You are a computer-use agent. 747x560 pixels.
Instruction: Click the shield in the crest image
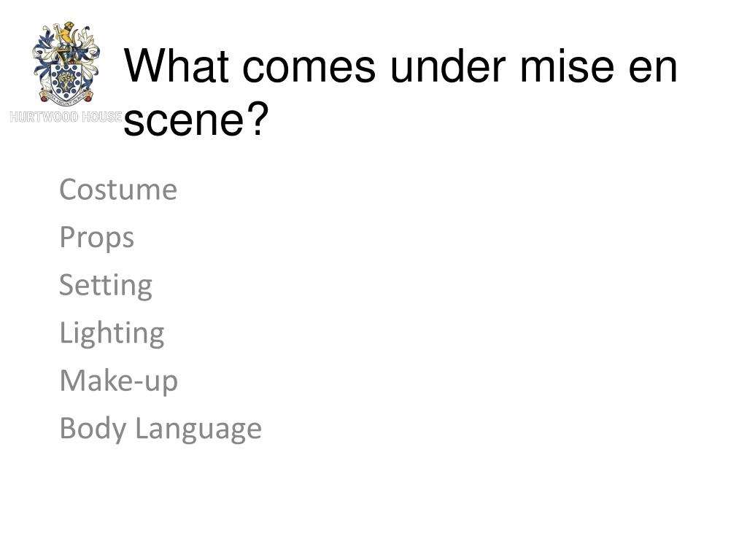click(66, 81)
